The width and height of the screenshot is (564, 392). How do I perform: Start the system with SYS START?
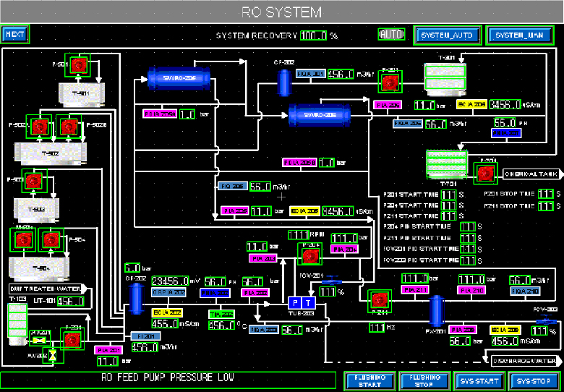pyautogui.click(x=479, y=381)
